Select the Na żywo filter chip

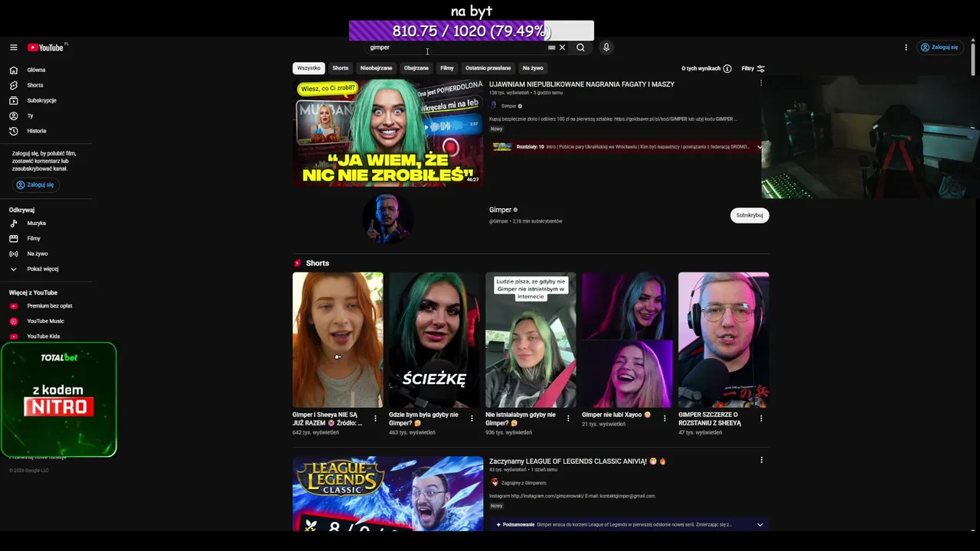(533, 68)
